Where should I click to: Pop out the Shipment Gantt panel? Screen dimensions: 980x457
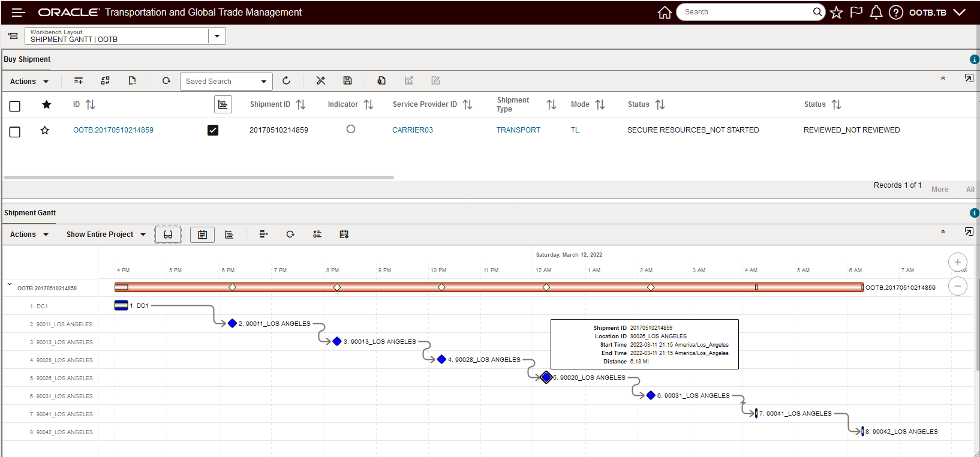969,231
